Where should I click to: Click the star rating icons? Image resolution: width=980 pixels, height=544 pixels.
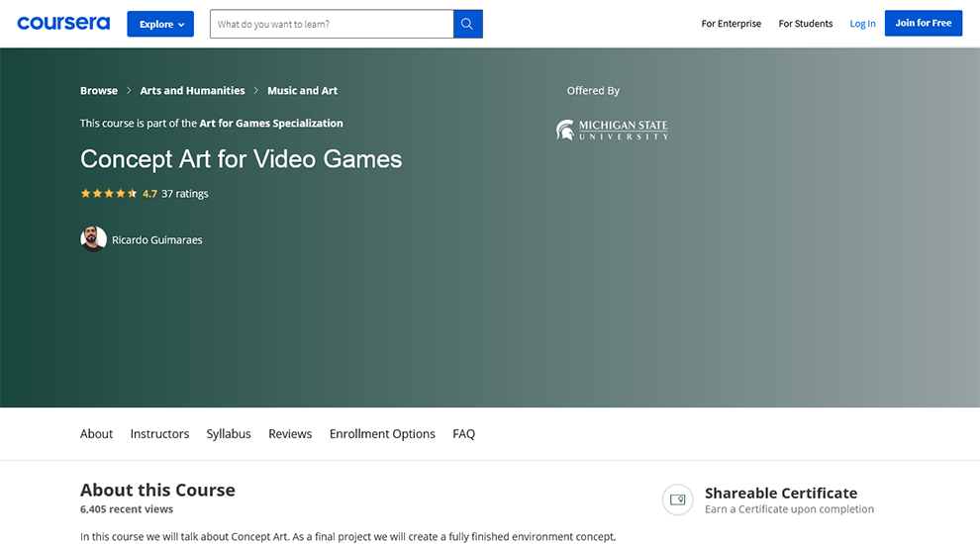tap(109, 194)
